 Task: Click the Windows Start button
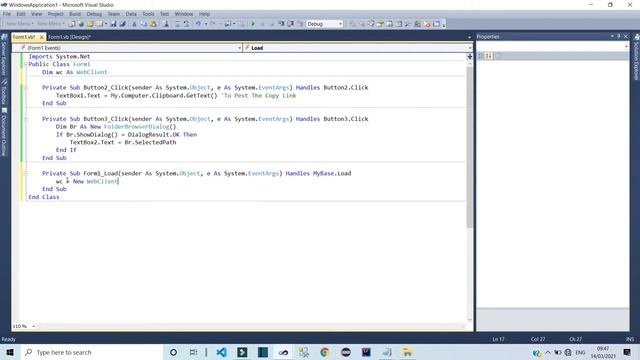(10, 352)
